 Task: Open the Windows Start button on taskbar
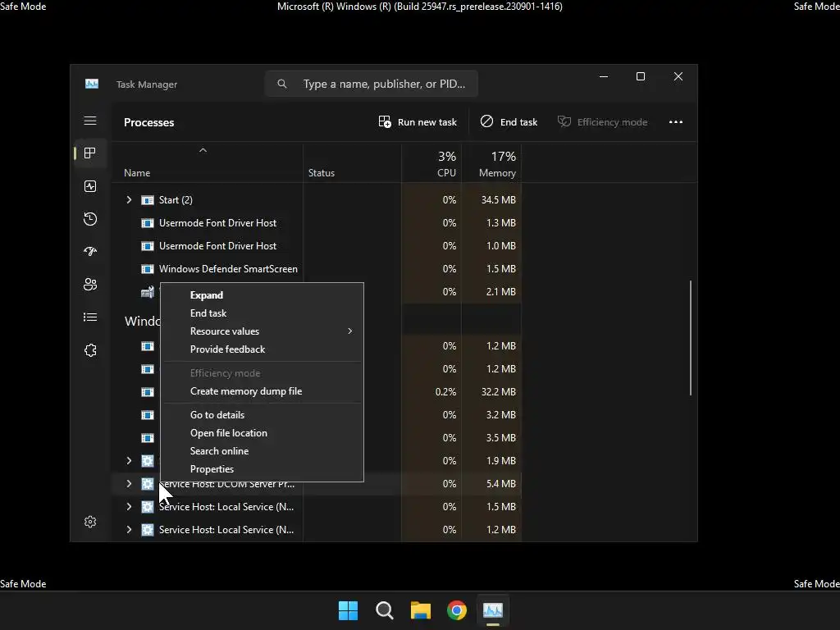click(x=348, y=610)
